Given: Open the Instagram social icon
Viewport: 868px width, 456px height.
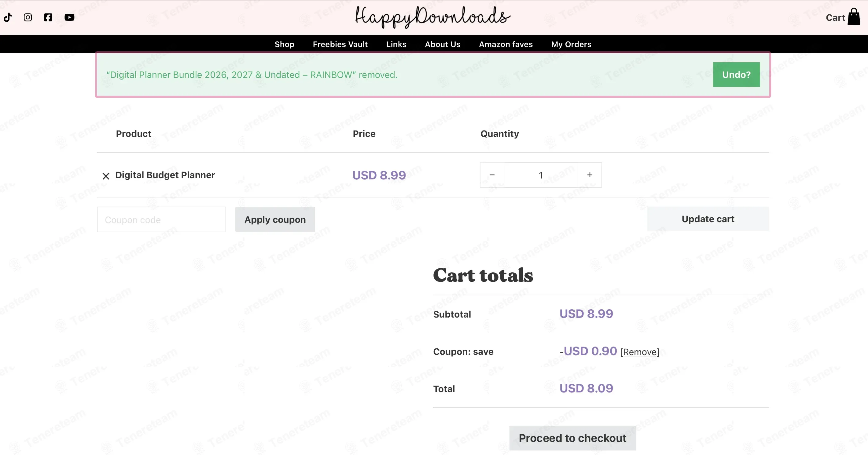Looking at the screenshot, I should [28, 17].
